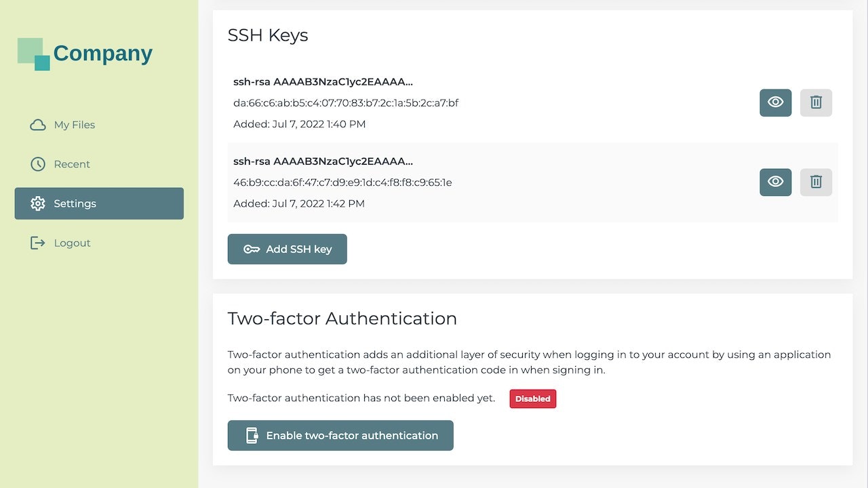
Task: Select the first ssh-rsa key entry title
Action: [323, 82]
